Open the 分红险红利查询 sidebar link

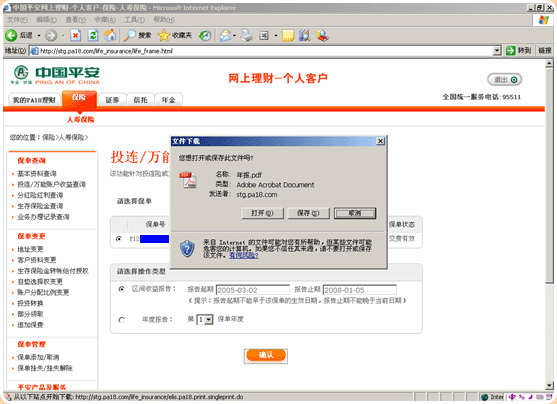point(40,195)
